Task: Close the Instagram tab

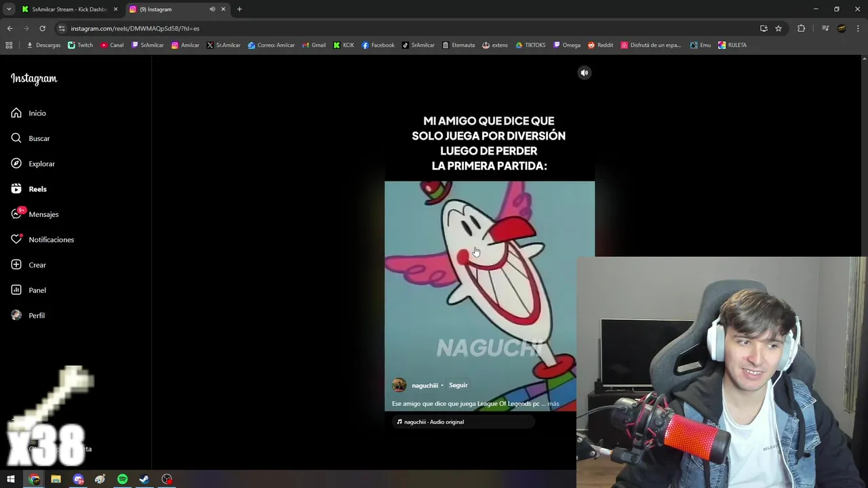Action: pos(223,9)
